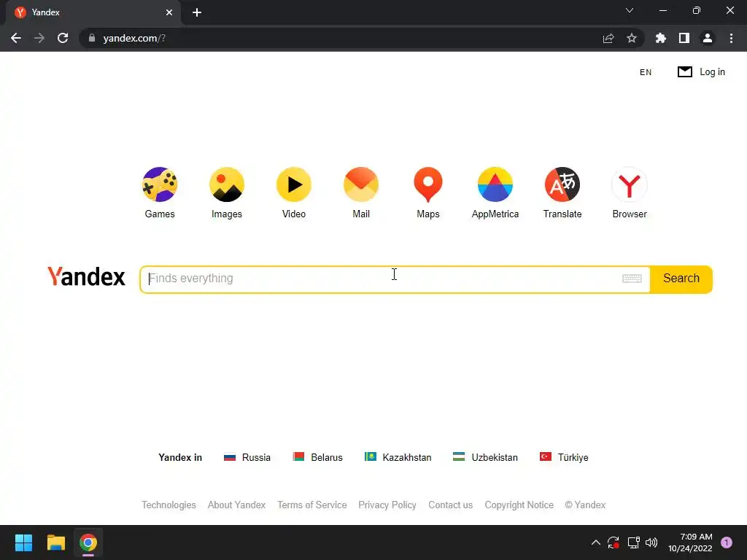Open the sync tray icon with red dot
This screenshot has height=560, width=747.
click(x=613, y=542)
